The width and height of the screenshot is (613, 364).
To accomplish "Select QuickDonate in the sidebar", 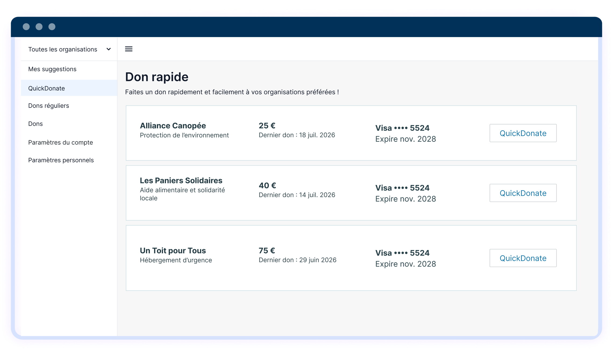I will pyautogui.click(x=69, y=88).
